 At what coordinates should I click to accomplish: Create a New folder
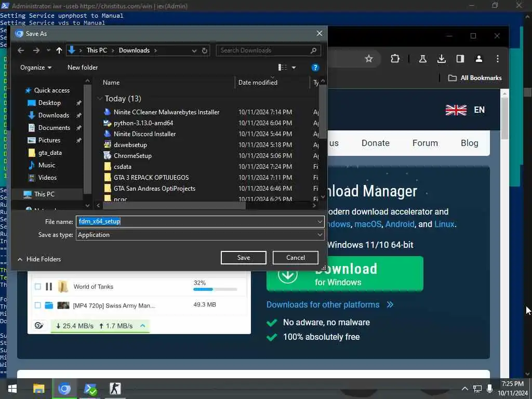pos(83,68)
